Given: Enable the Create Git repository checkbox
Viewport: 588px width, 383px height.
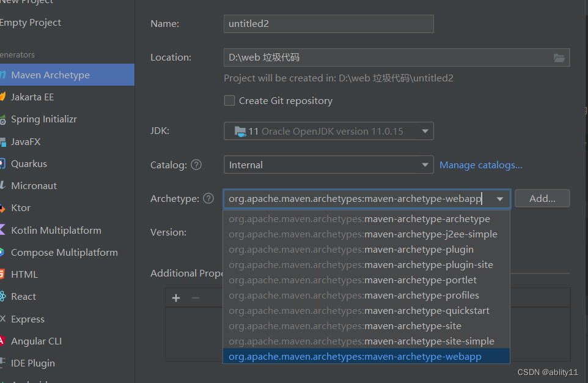Looking at the screenshot, I should (x=229, y=100).
